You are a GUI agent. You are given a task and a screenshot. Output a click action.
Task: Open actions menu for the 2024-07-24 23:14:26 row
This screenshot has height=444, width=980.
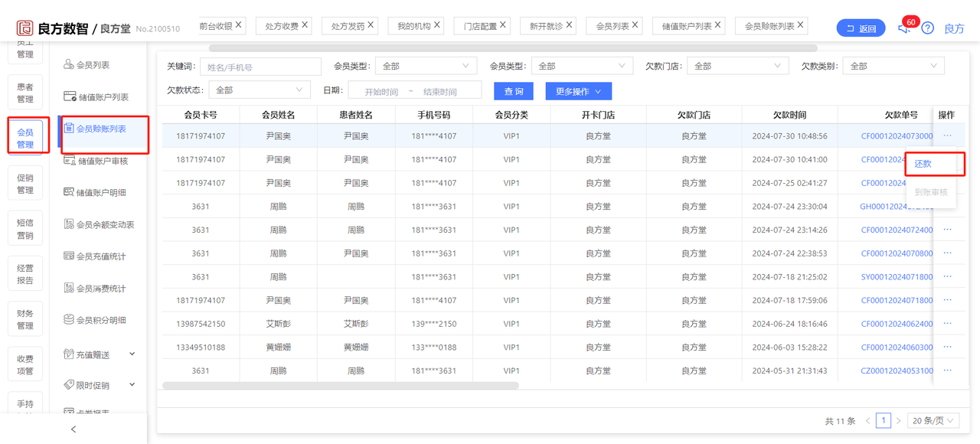tap(947, 230)
